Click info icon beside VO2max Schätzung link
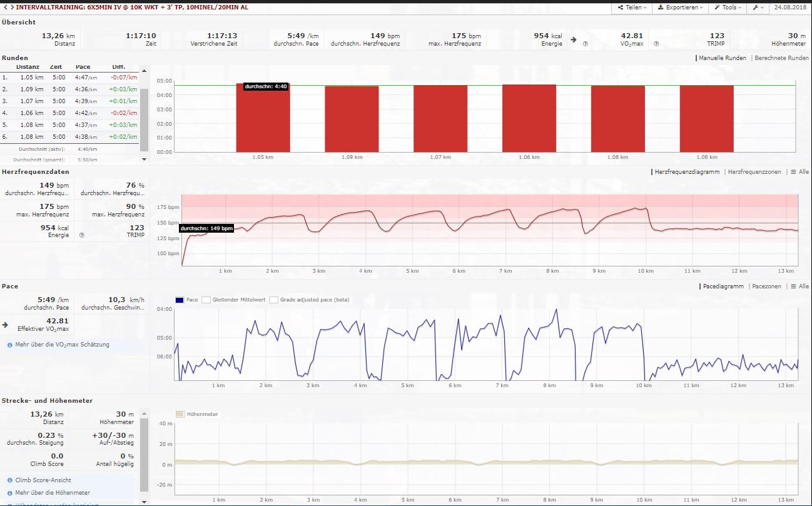Screen dimensions: 812x506 tap(10, 345)
